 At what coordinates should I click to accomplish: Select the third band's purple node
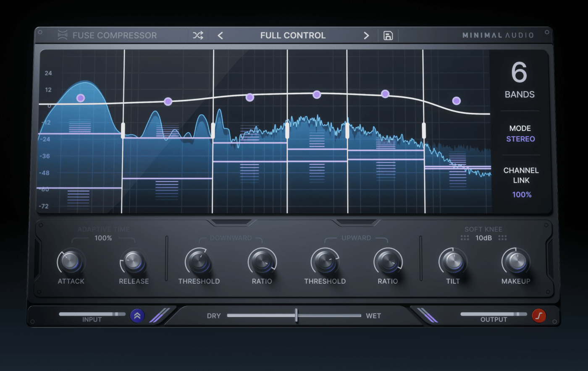pyautogui.click(x=250, y=97)
